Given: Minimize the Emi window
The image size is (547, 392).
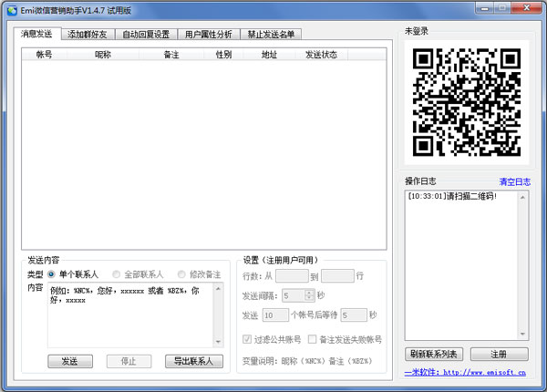Looking at the screenshot, I should pyautogui.click(x=485, y=8).
